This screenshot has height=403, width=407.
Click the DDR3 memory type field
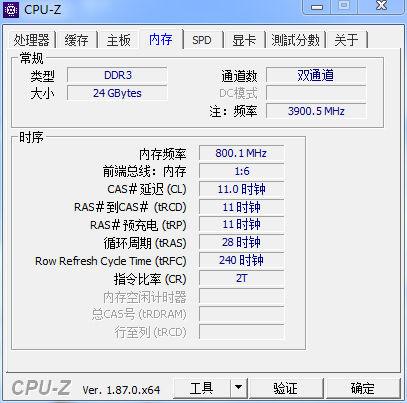click(x=117, y=75)
